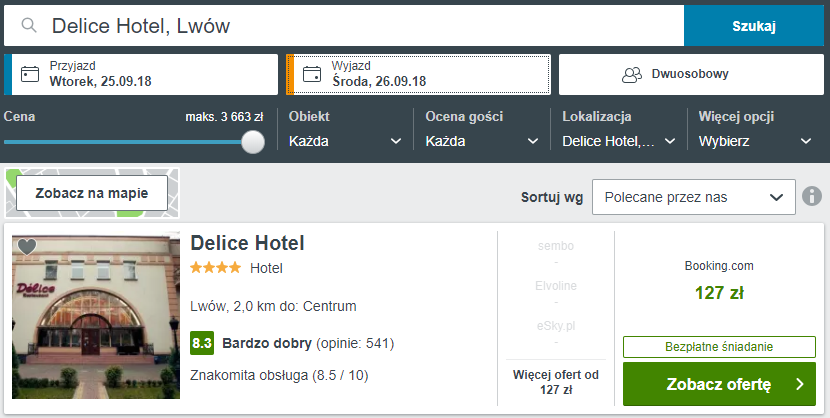Click Znakomita obsługa (8.5 / 10) text
This screenshot has width=830, height=418.
(279, 376)
